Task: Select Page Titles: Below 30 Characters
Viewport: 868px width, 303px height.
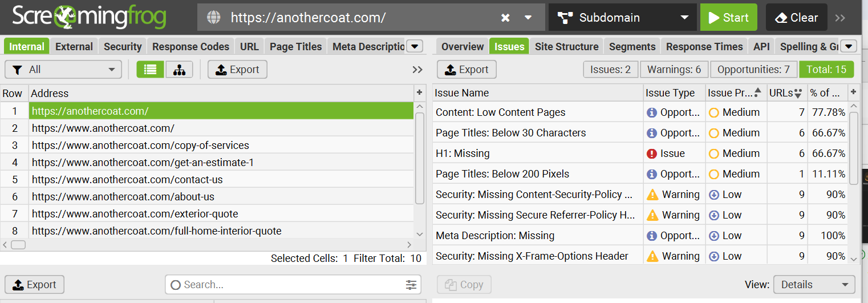Action: point(640,133)
